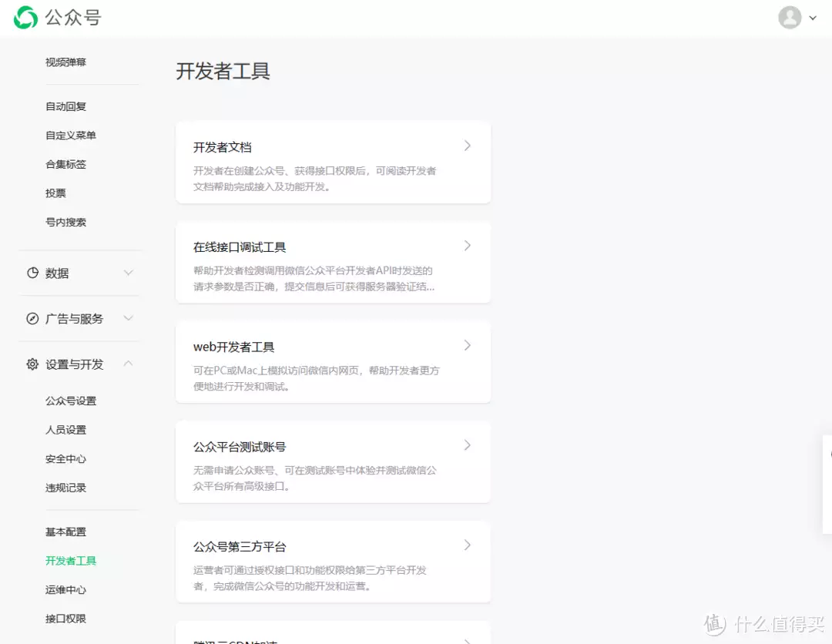Click the 公众号 logo icon
This screenshot has height=644, width=832.
25,18
